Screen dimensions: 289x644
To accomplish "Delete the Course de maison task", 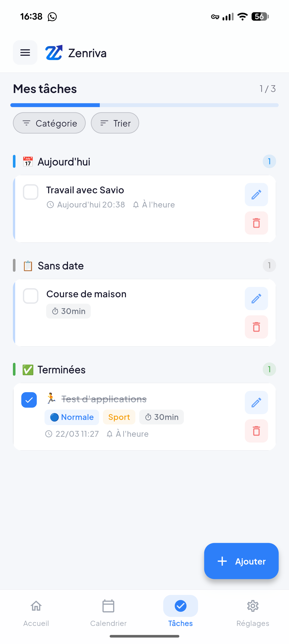I will (x=256, y=327).
